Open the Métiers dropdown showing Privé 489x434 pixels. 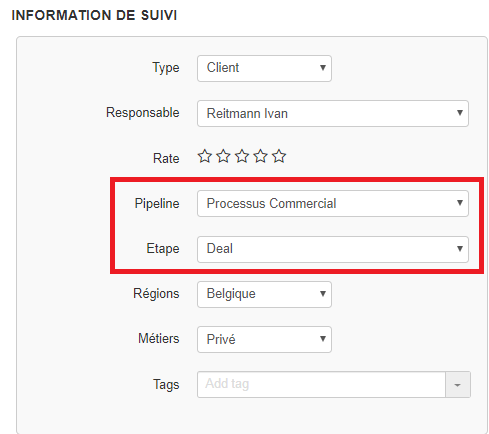(264, 339)
